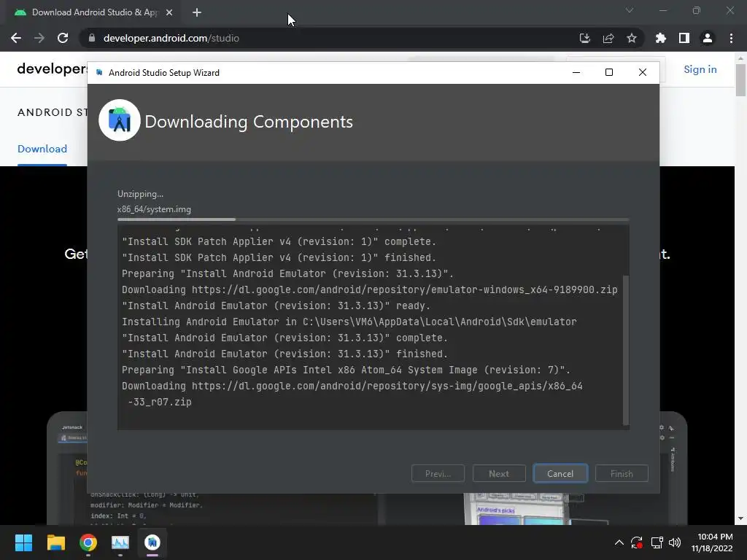Screen dimensions: 747x560
Task: Open Chrome profile avatar
Action: pos(708,38)
